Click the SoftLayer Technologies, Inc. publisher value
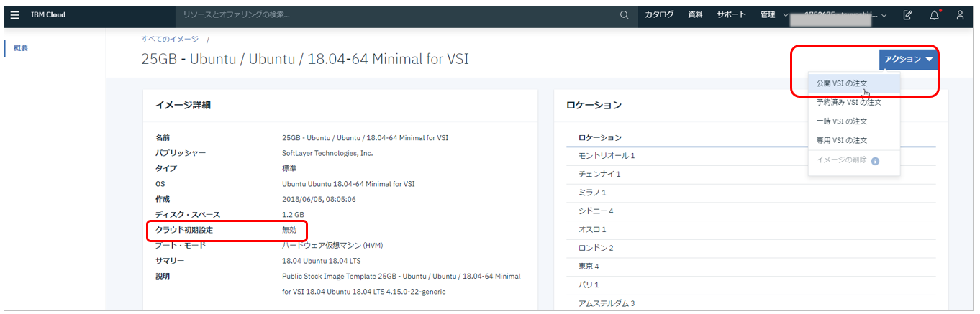Viewport: 980px width, 314px height. point(327,153)
